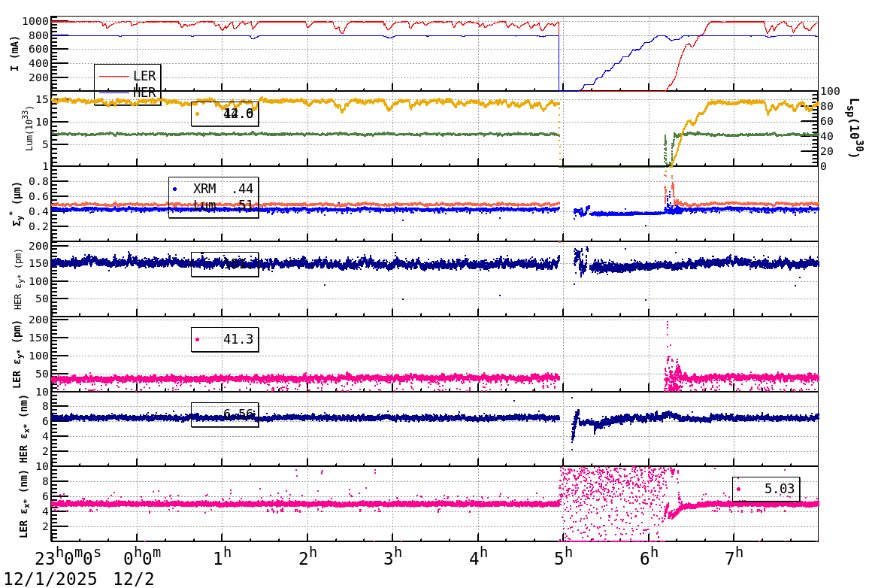Viewport: 872px width, 588px height.
Task: Click the Σy* (μm) axis label
Action: (x=18, y=204)
